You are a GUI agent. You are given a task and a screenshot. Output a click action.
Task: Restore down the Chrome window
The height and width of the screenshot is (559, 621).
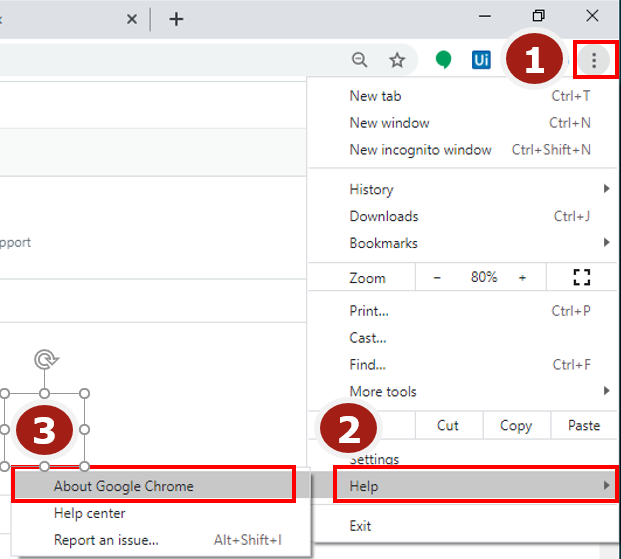(x=538, y=16)
